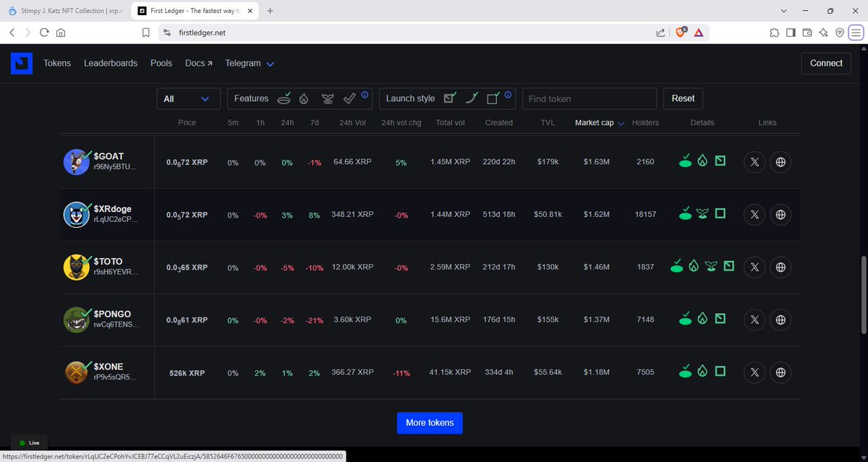Toggle the curve launch style filter

click(x=472, y=98)
